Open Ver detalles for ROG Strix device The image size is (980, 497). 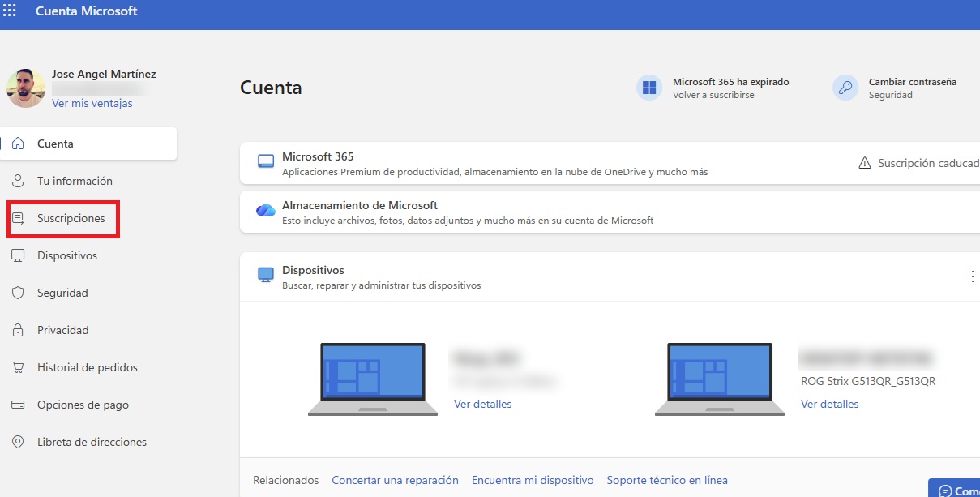pos(829,404)
